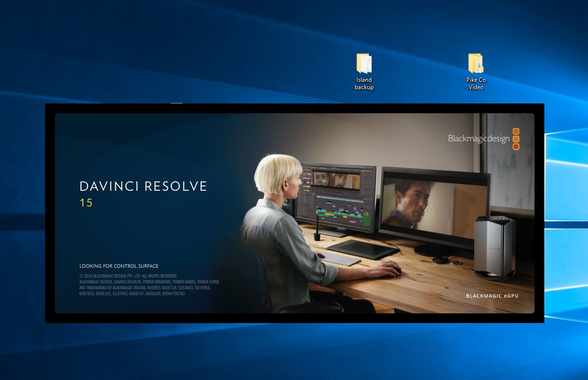Select the Island backup folder icon
588x380 pixels.
(364, 63)
